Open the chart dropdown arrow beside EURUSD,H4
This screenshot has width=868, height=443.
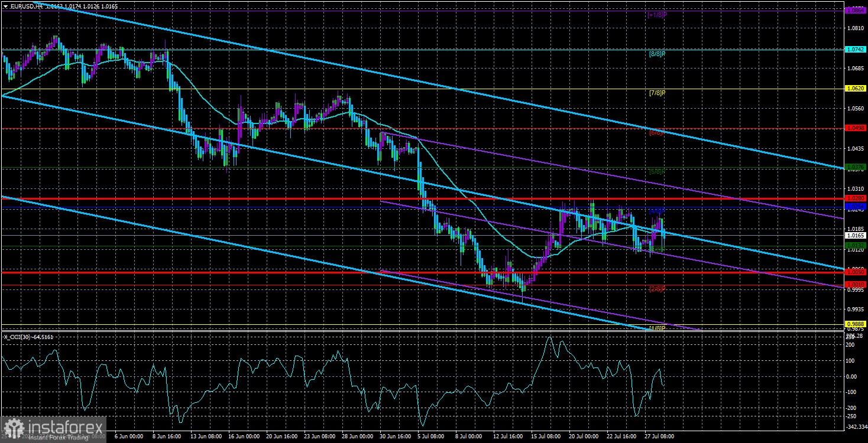pos(5,5)
